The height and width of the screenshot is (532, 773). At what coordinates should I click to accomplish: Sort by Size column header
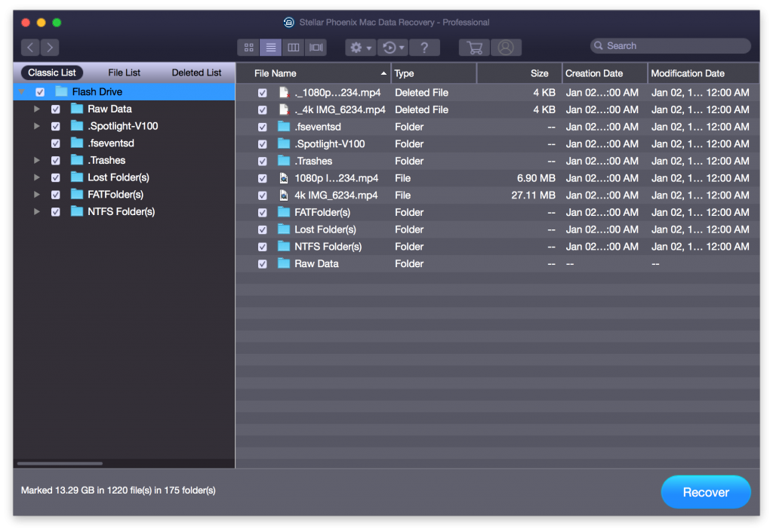point(519,73)
